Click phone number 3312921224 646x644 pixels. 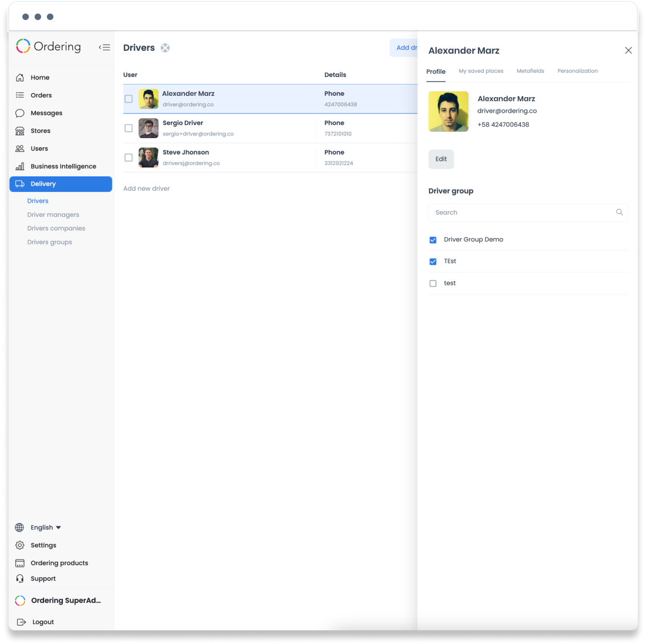click(x=339, y=163)
